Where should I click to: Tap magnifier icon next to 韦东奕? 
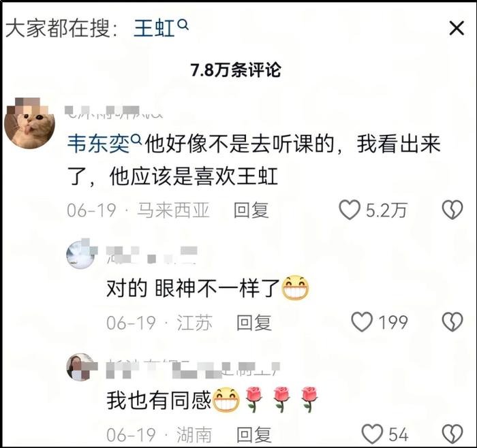[136, 140]
